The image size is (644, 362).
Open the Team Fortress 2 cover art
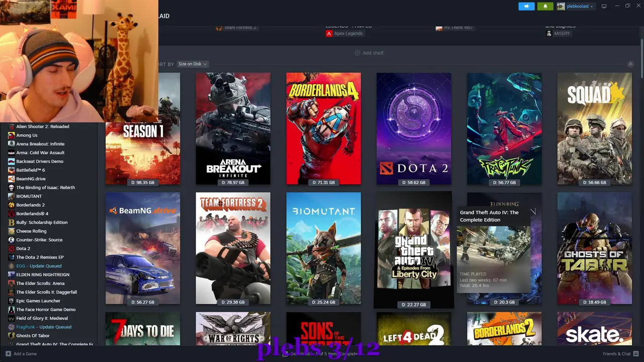point(233,248)
